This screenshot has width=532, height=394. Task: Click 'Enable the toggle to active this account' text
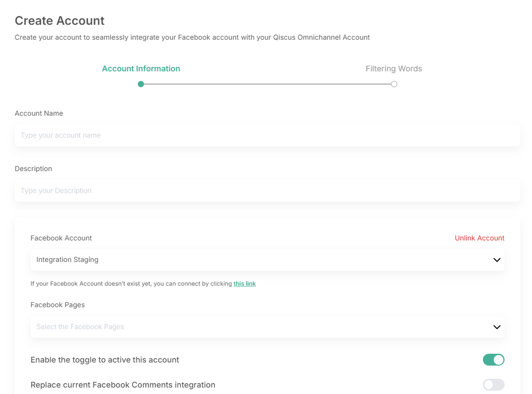click(x=105, y=360)
